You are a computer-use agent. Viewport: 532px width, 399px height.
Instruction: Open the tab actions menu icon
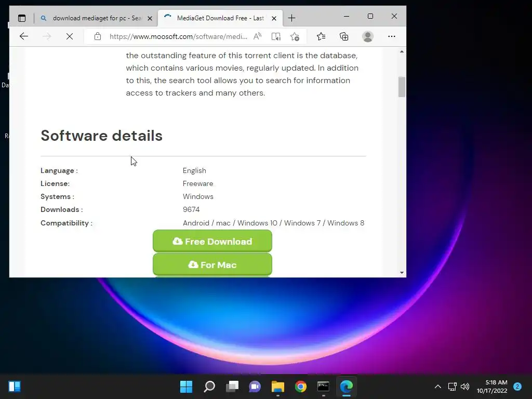[x=22, y=18]
